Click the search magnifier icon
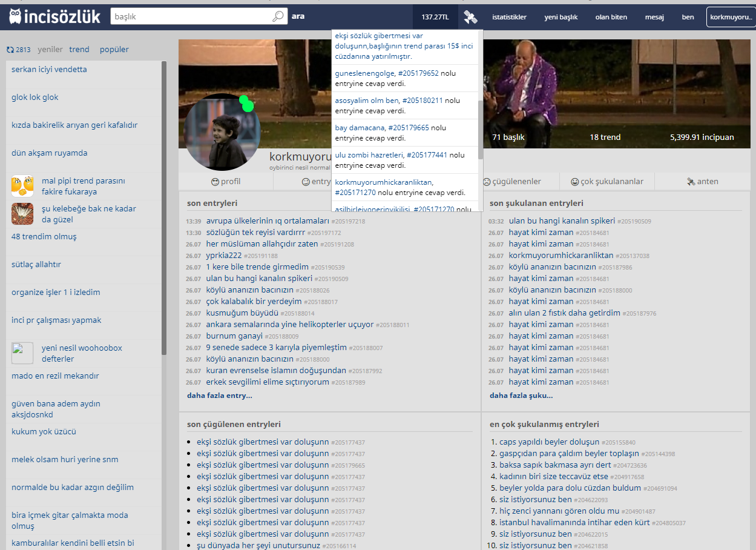This screenshot has height=550, width=756. point(278,16)
